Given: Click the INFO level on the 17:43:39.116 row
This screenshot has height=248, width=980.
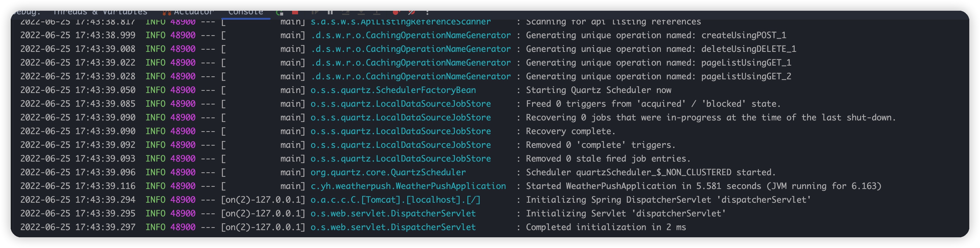Looking at the screenshot, I should click(155, 186).
